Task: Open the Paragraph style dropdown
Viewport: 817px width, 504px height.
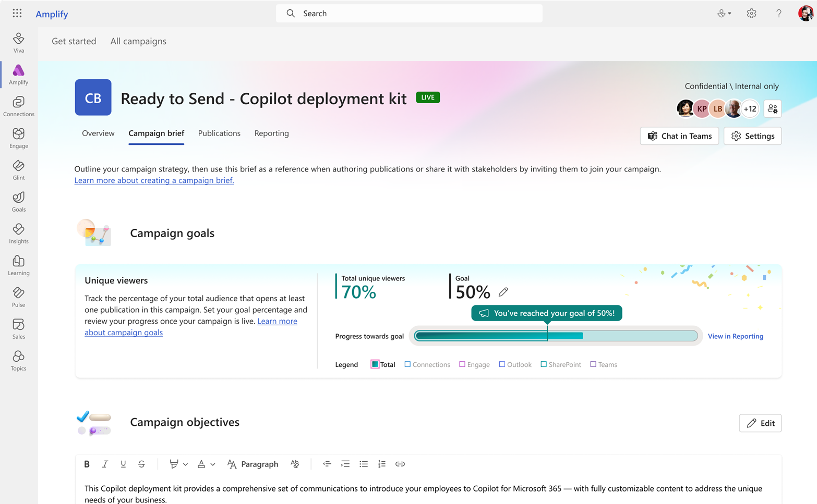Action: coord(253,464)
